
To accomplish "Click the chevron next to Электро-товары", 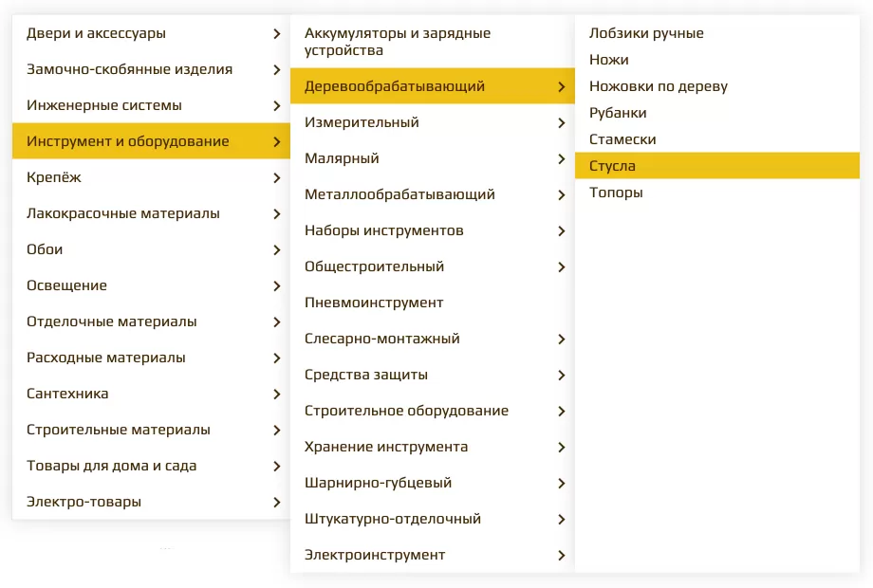I will coord(276,502).
